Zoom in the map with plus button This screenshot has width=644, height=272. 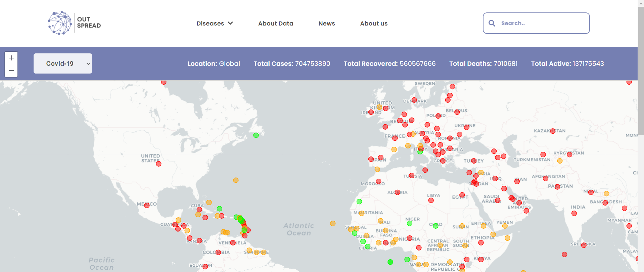[11, 58]
